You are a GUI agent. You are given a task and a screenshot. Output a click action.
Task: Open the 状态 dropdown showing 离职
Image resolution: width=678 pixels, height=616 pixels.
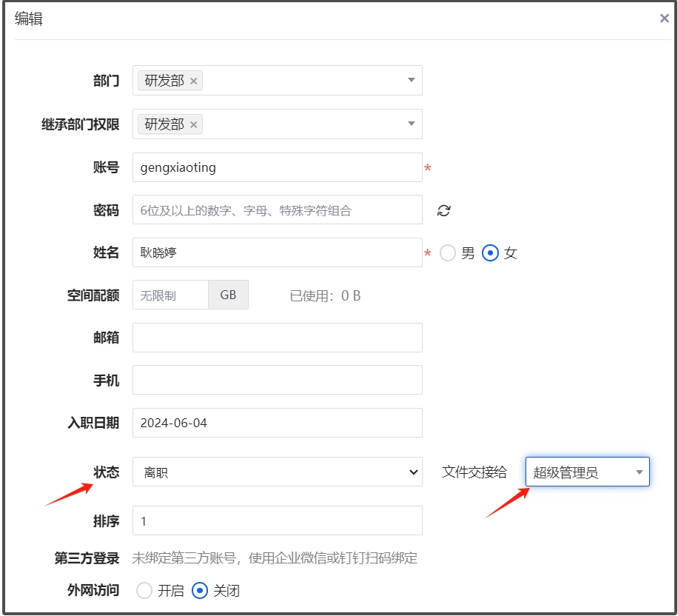tap(277, 472)
